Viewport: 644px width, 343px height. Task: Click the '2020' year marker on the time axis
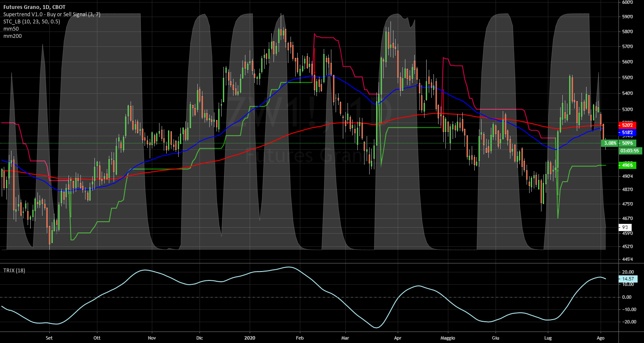pyautogui.click(x=250, y=338)
